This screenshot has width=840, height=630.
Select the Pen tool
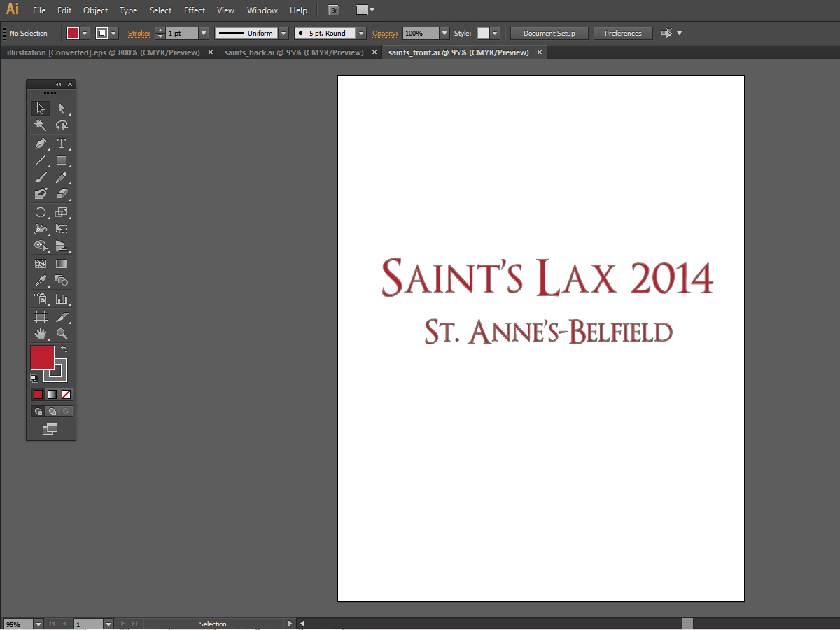(x=41, y=143)
